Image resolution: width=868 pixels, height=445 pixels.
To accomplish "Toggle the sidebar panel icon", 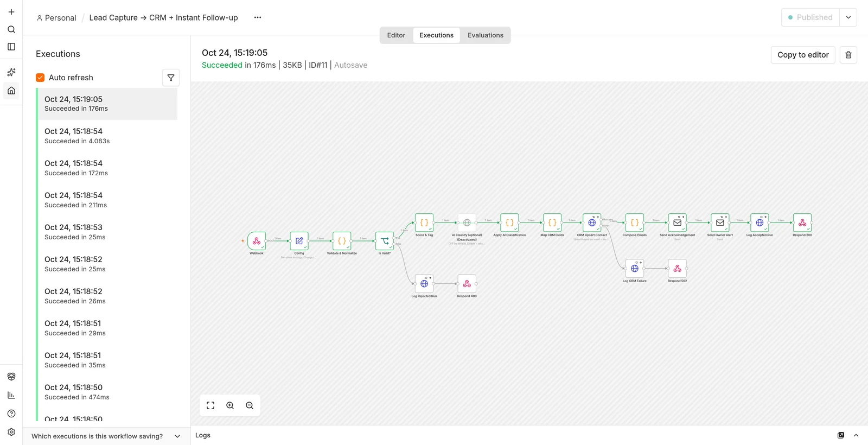I will point(11,47).
